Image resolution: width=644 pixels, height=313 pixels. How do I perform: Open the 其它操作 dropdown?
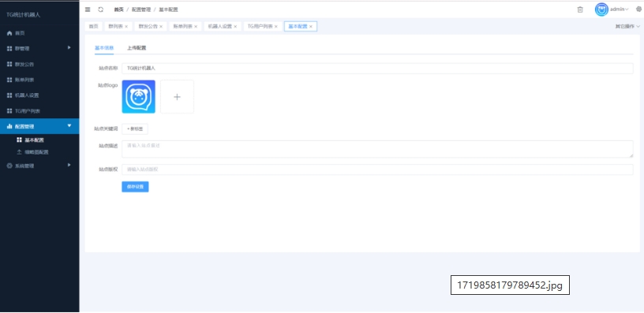coord(627,26)
